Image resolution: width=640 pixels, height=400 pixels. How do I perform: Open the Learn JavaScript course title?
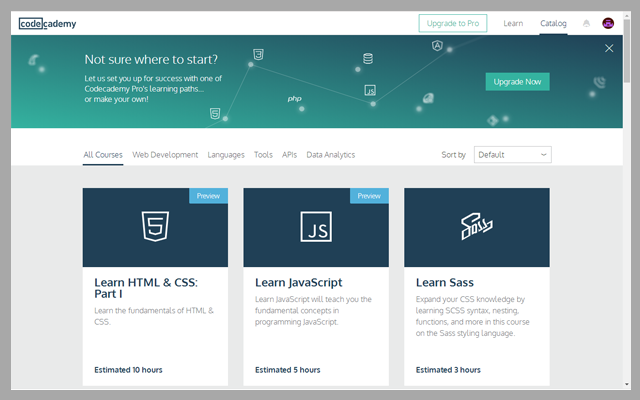(298, 282)
